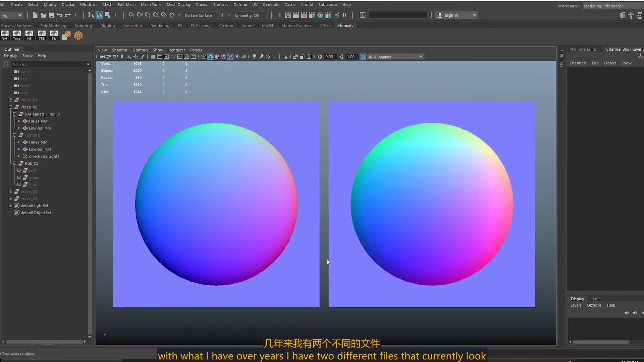Image resolution: width=644 pixels, height=362 pixels.
Task: Click the viewport exposure value field
Action: tap(329, 57)
